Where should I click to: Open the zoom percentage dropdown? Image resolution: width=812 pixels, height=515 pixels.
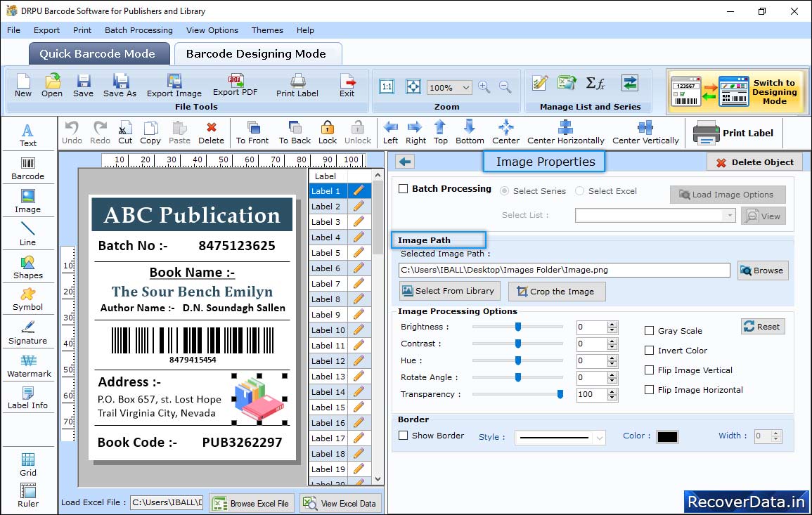(465, 87)
